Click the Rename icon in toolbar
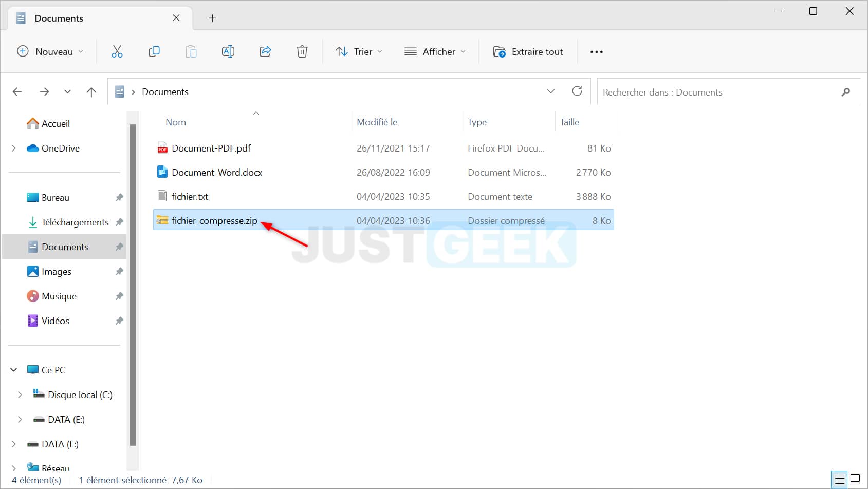This screenshot has height=489, width=868. (228, 51)
